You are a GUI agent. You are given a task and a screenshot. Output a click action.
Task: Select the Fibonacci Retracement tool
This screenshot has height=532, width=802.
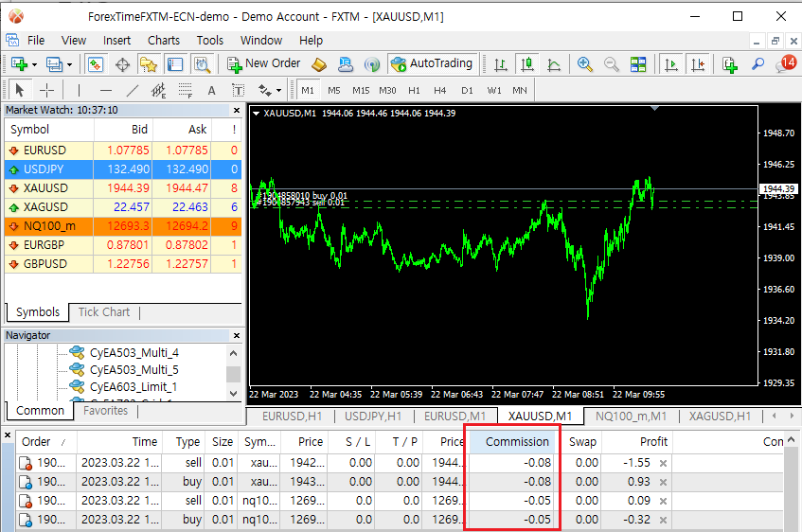[186, 91]
